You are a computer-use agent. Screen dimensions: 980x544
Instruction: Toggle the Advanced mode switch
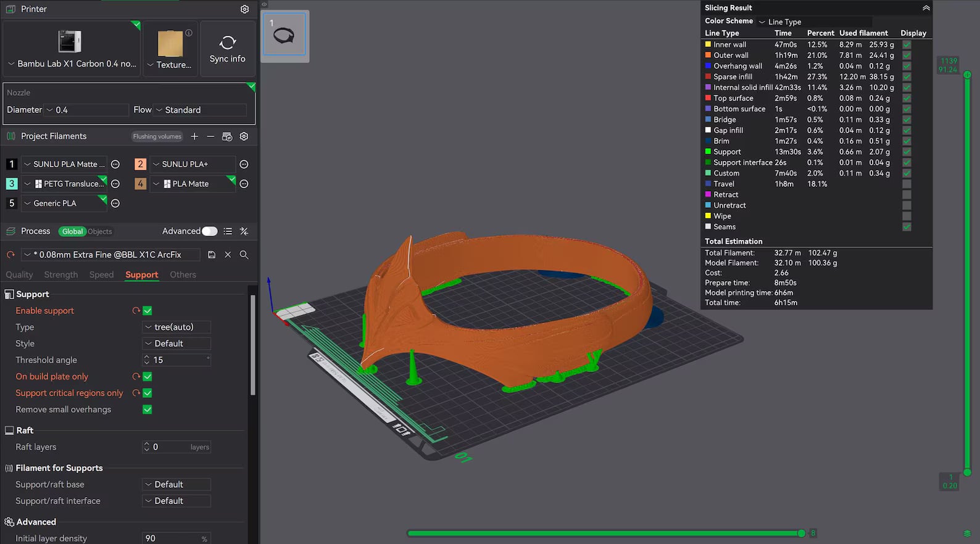coord(210,231)
